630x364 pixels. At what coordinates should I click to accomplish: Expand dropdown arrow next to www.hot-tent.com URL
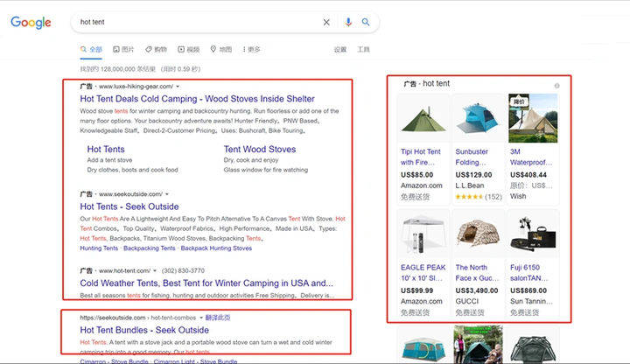click(155, 270)
